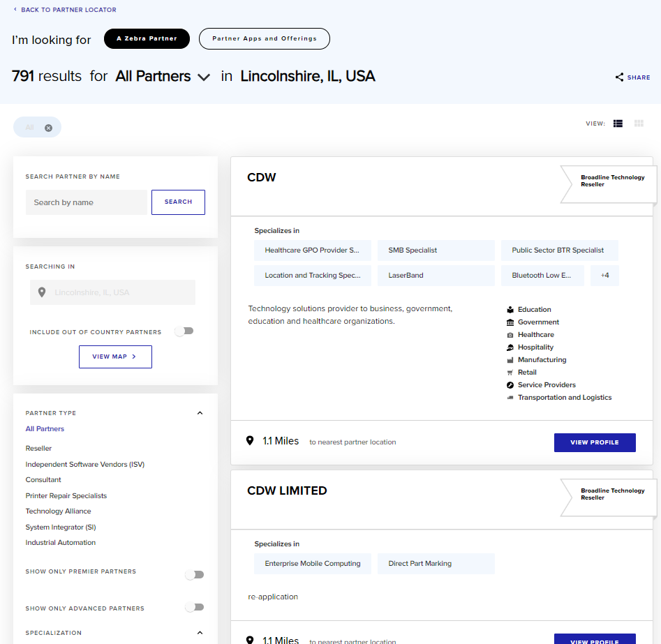Open the View Map button
The image size is (661, 644).
115,357
